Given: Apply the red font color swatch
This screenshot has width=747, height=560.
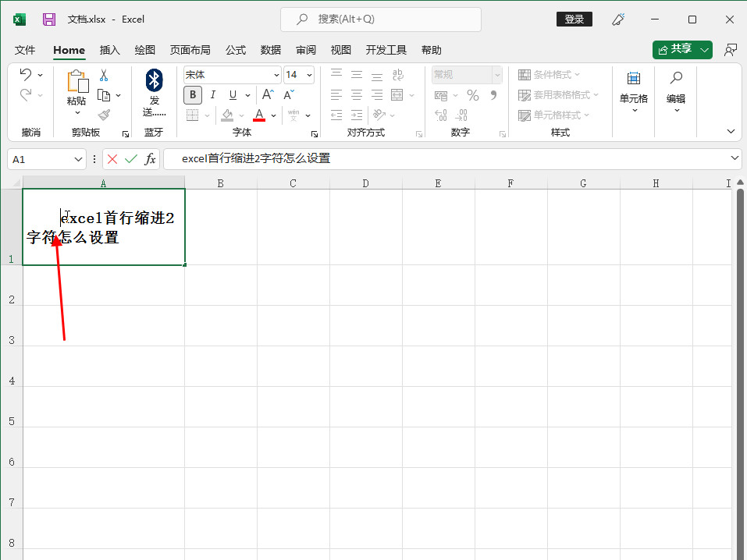Looking at the screenshot, I should click(259, 115).
